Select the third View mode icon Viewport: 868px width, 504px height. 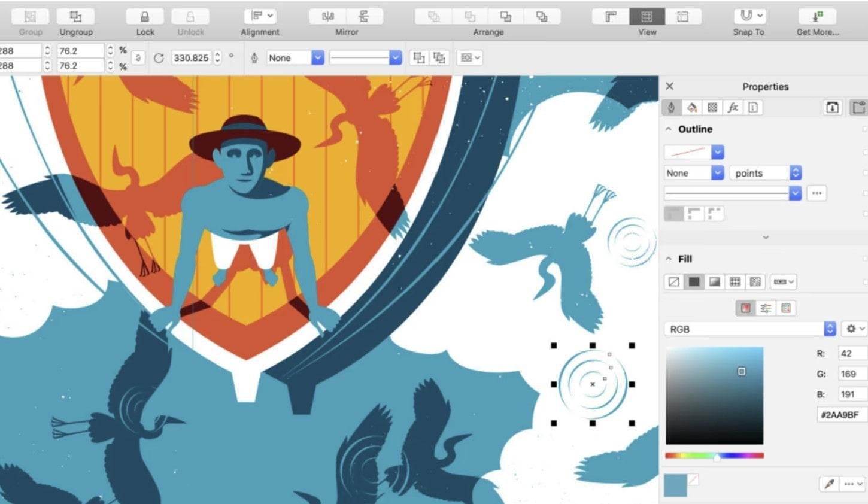(683, 17)
